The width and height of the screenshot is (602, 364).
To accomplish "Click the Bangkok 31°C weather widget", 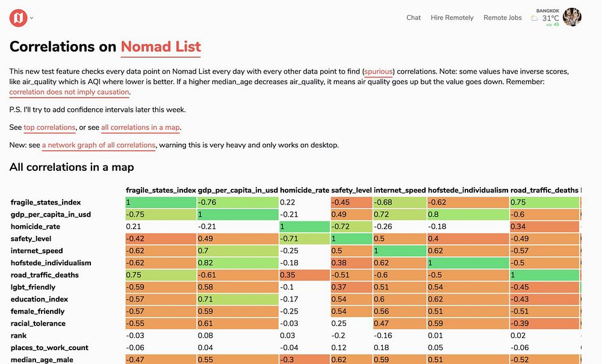I will point(545,17).
